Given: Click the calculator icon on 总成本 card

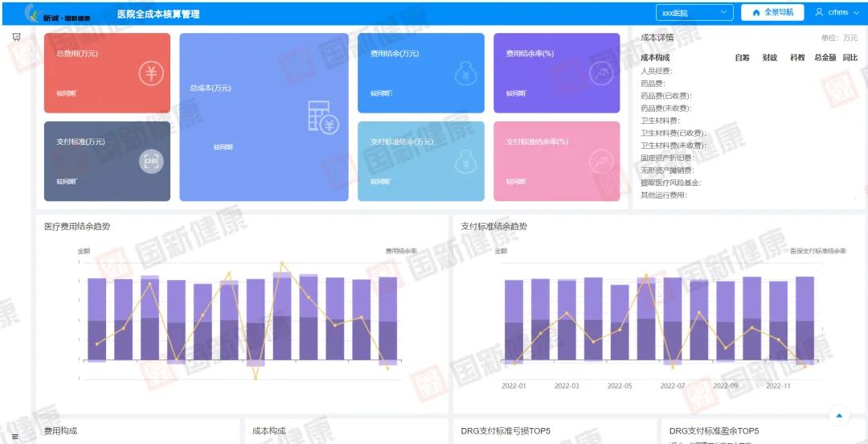Looking at the screenshot, I should click(322, 117).
